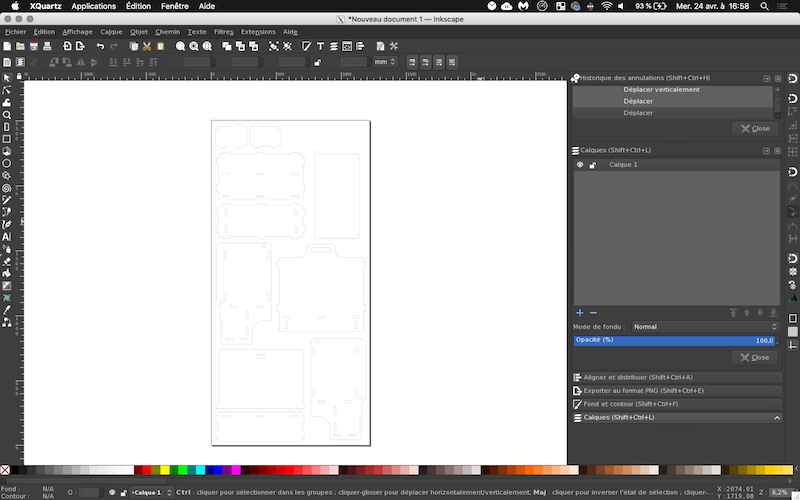Click the Print document icon
The width and height of the screenshot is (800, 500).
[x=47, y=46]
